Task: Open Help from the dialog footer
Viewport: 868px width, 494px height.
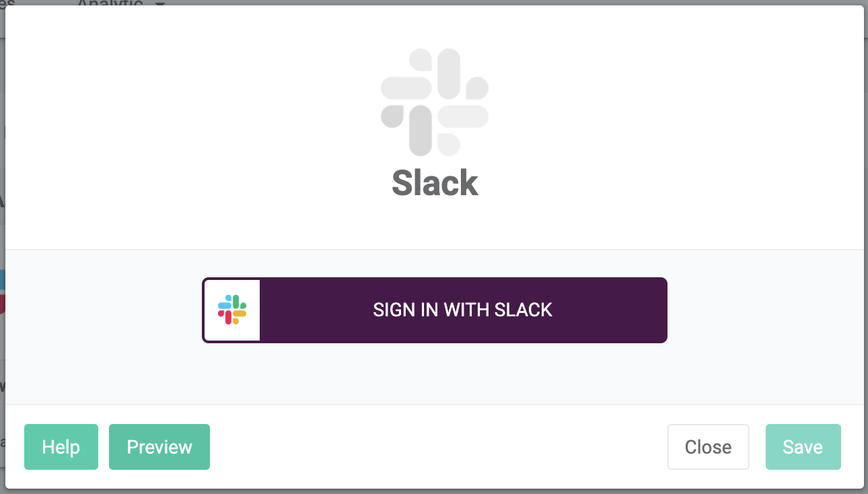Action: click(61, 446)
